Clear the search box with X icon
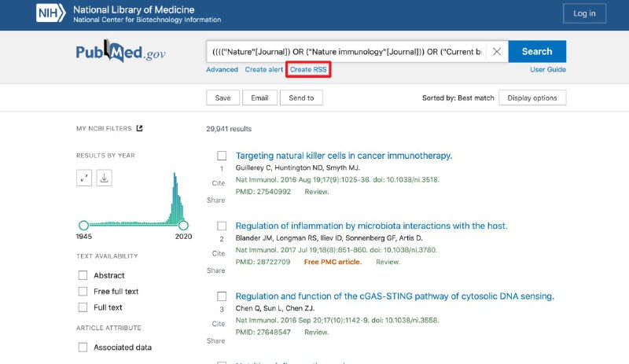 coord(497,52)
